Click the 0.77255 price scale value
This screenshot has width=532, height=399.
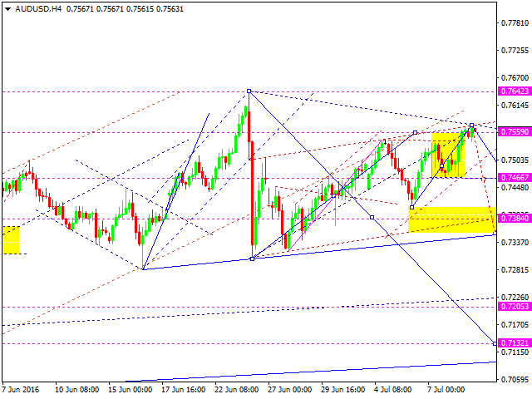click(x=515, y=51)
